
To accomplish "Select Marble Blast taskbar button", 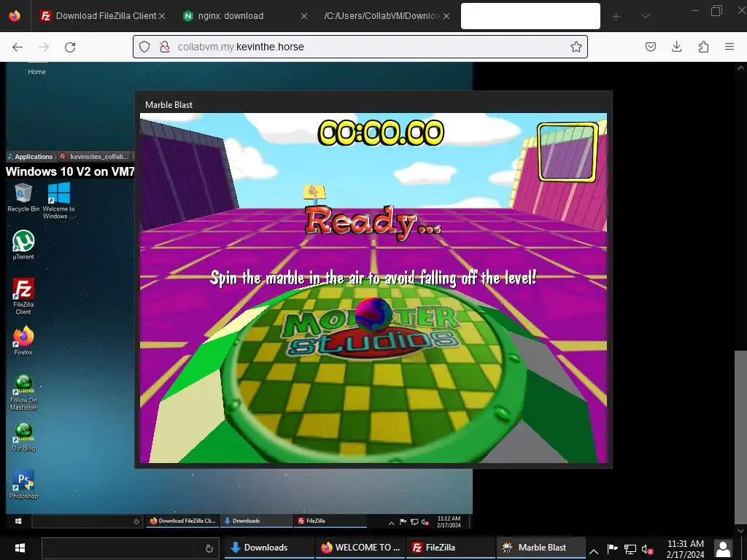I will pos(541,548).
